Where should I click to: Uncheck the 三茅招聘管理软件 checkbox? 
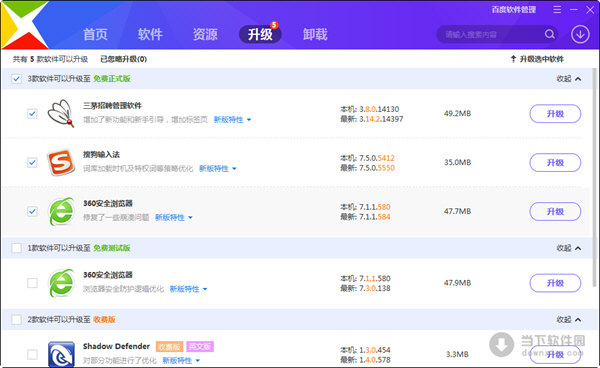point(32,114)
